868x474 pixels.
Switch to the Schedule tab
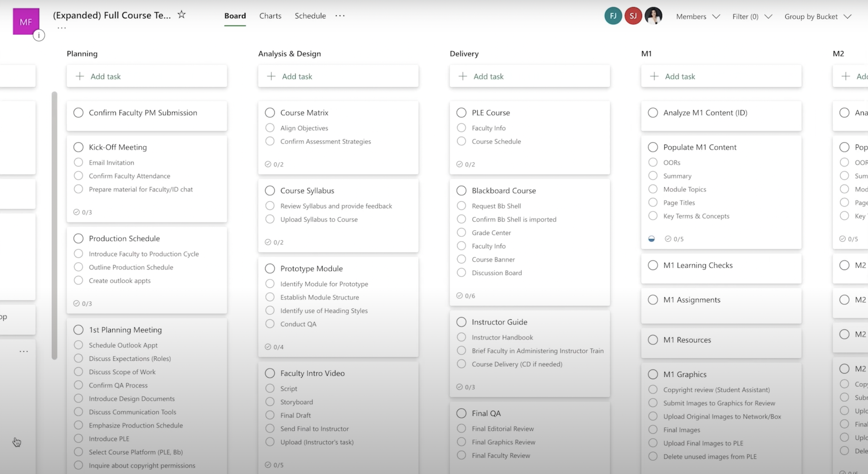pos(310,16)
